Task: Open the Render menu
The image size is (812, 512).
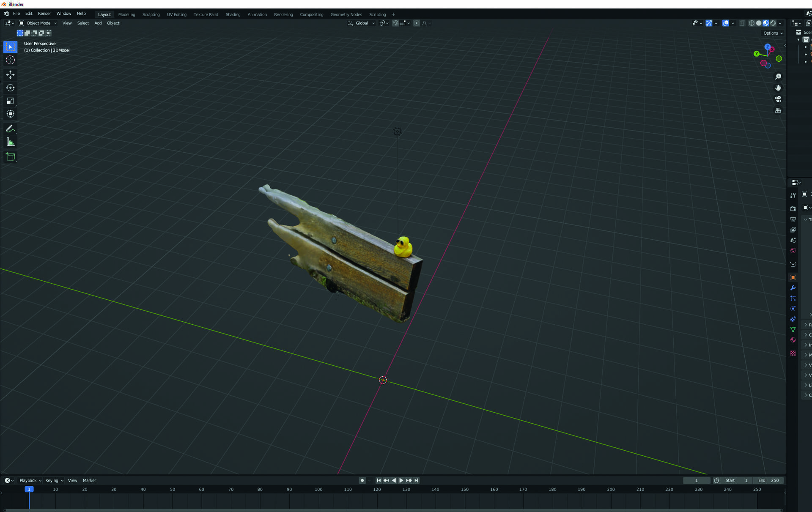Action: (x=44, y=14)
